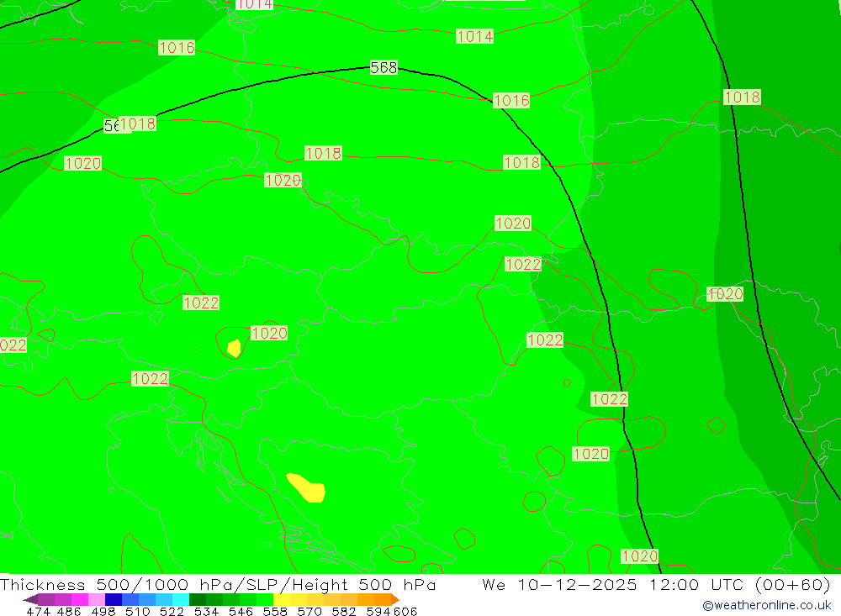
Task: Click the legend value 510
Action: tap(138, 611)
